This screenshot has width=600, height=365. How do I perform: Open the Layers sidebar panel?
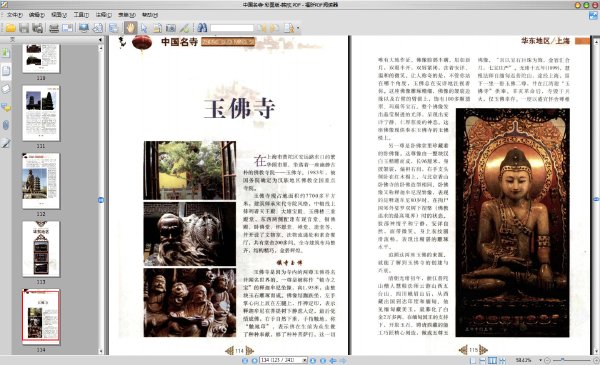click(6, 89)
